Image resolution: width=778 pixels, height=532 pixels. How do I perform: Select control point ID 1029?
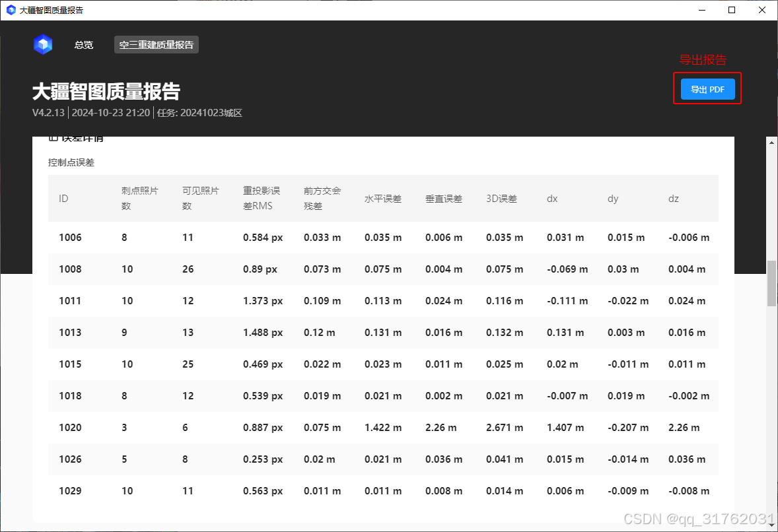[70, 491]
